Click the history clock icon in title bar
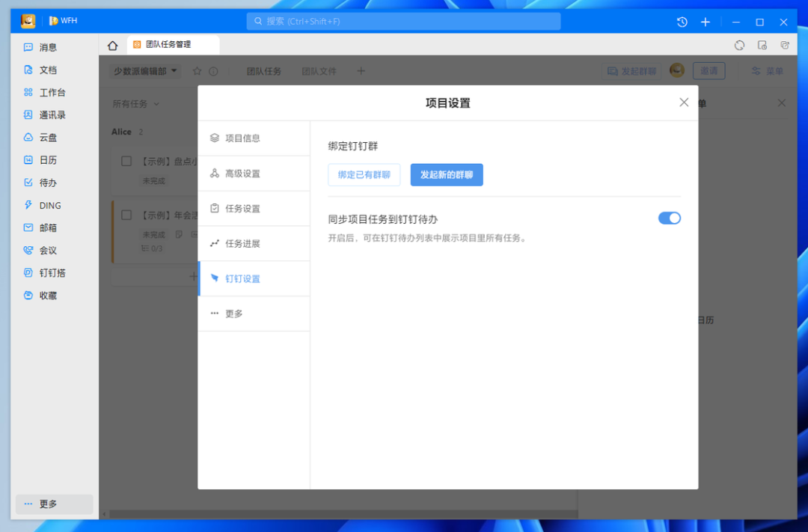 tap(682, 22)
